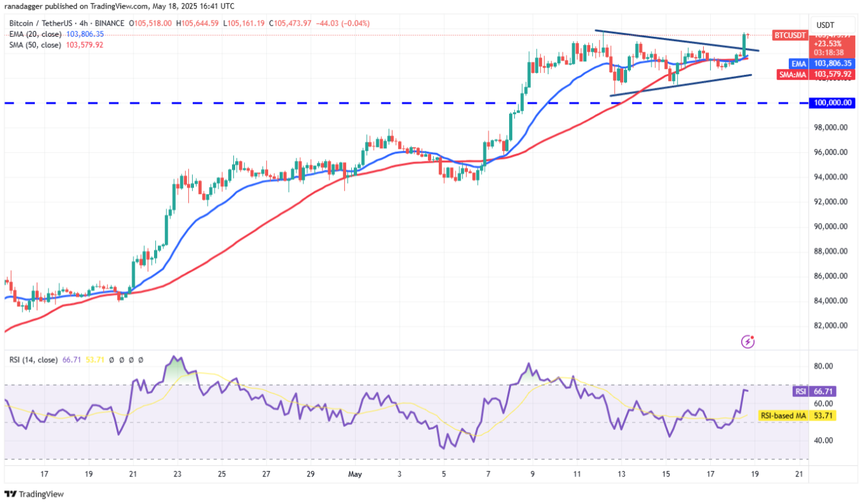Click the right-side price scale
The image size is (861, 504).
click(833, 226)
